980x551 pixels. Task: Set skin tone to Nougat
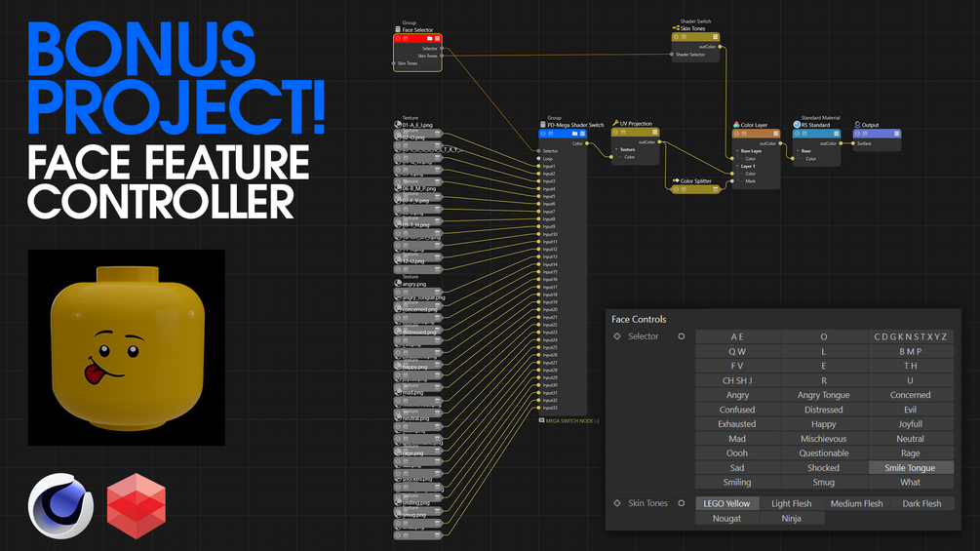(726, 519)
